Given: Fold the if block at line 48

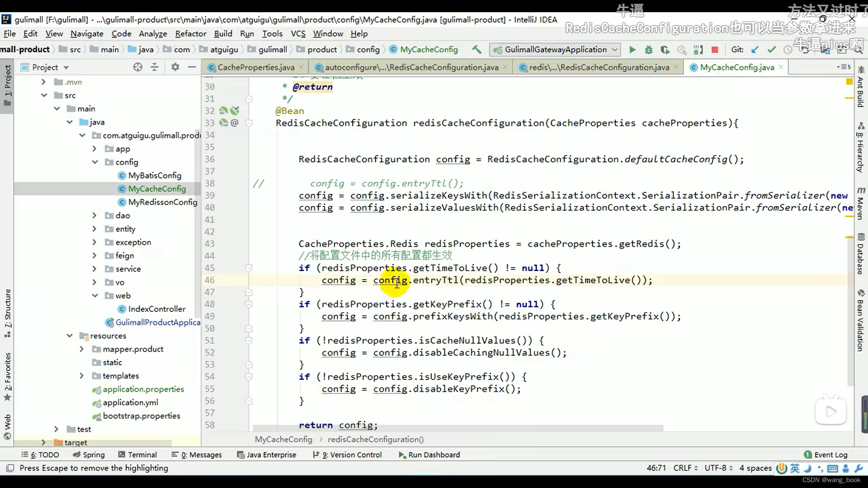Looking at the screenshot, I should pos(249,304).
